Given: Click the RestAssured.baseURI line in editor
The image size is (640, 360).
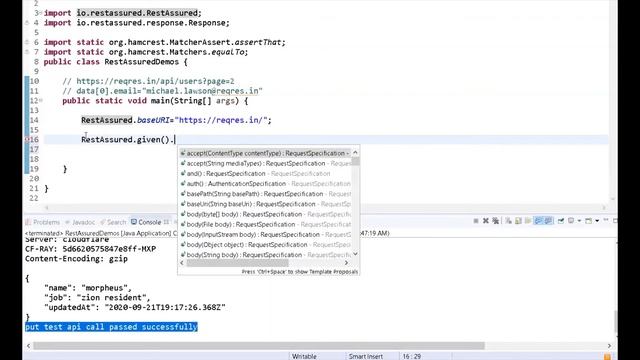Looking at the screenshot, I should point(176,120).
